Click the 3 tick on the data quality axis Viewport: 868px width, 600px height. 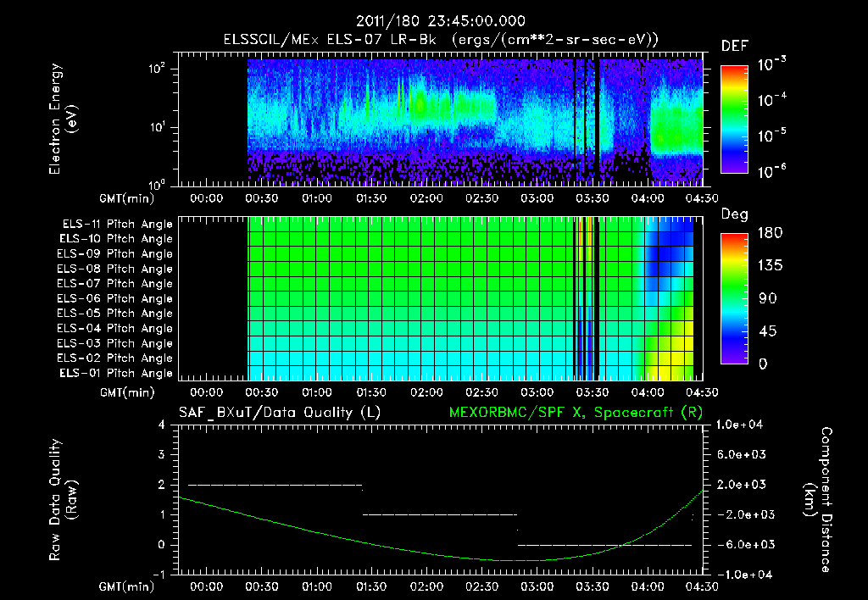pyautogui.click(x=162, y=455)
